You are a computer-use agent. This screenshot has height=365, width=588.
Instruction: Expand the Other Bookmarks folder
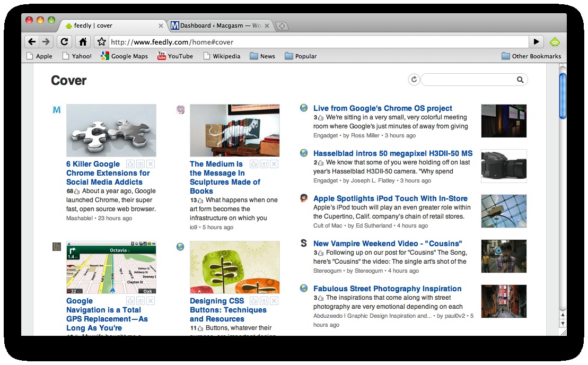pos(531,56)
